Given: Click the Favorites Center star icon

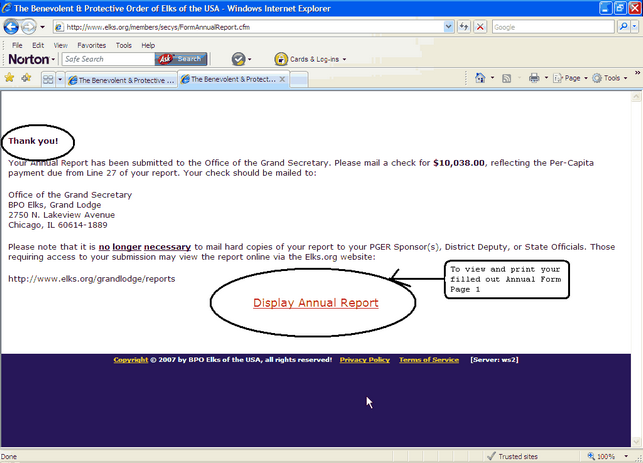Looking at the screenshot, I should (x=10, y=78).
